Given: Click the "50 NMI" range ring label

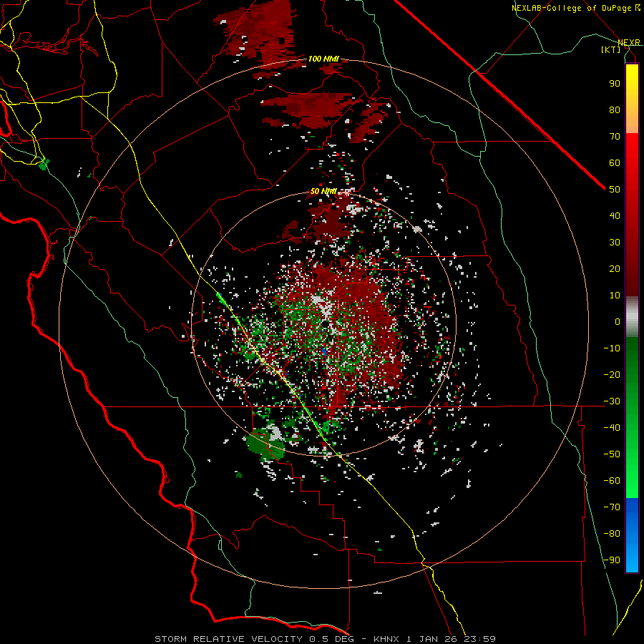Looking at the screenshot, I should coord(323,191).
